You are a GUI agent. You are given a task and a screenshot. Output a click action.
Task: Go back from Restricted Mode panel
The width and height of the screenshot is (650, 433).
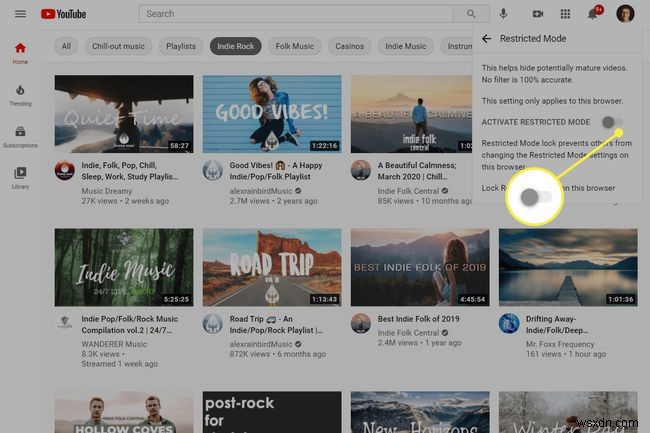(486, 39)
